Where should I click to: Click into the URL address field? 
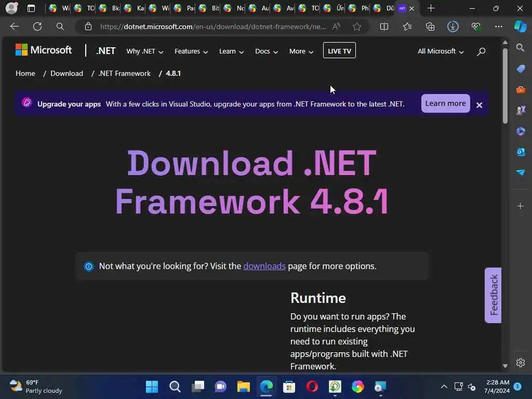tap(212, 26)
